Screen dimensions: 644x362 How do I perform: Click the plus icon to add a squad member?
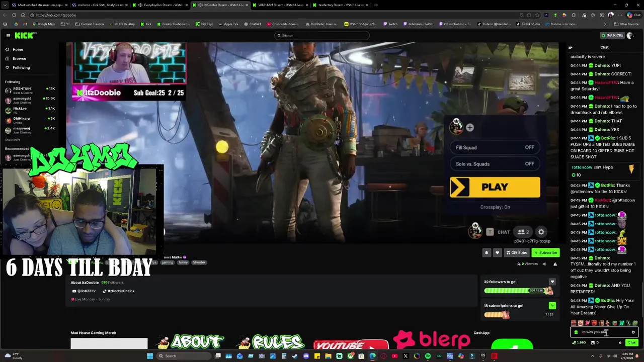(469, 128)
